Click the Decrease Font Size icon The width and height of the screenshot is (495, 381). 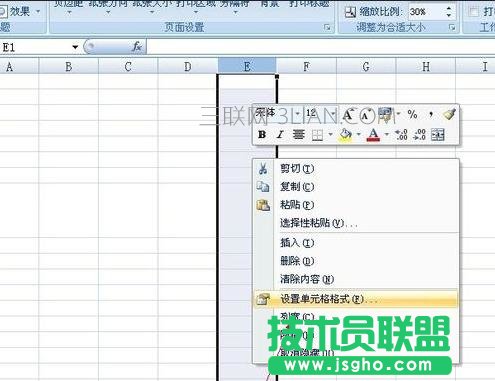tap(366, 115)
